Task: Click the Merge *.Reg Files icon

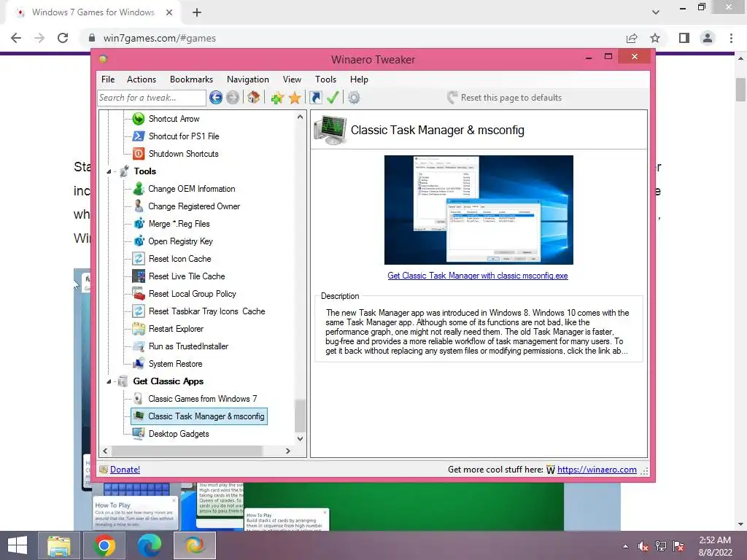Action: pos(138,224)
